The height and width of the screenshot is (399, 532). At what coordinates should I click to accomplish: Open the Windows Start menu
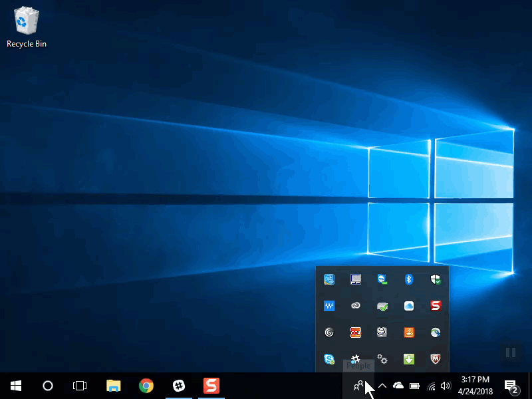pos(16,386)
